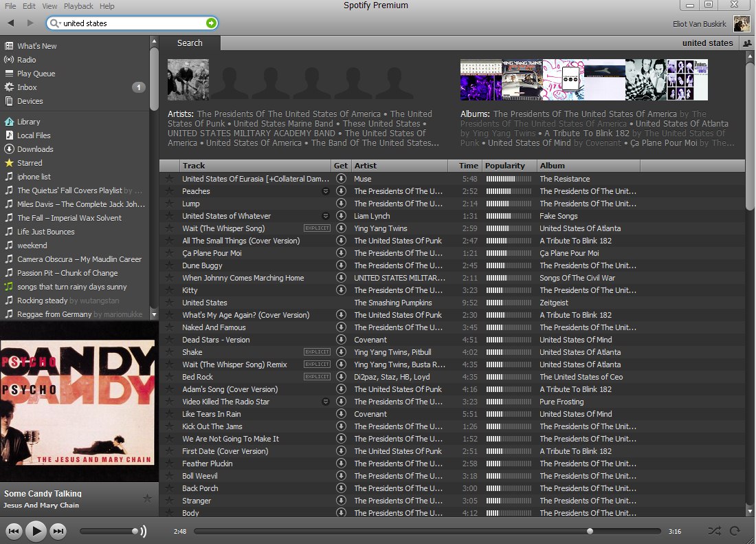Download the Muse track via Get icon
This screenshot has height=544, width=756.
(341, 179)
